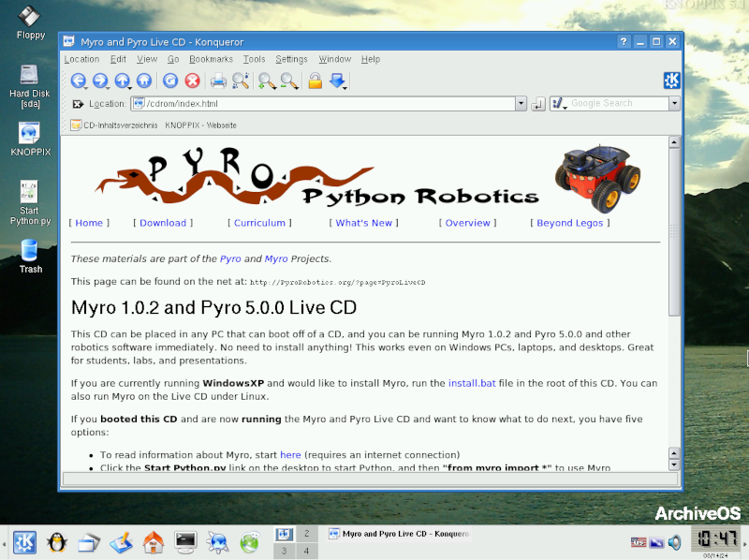Click the 'here' link about Myro information
This screenshot has height=560, width=749.
(x=290, y=455)
